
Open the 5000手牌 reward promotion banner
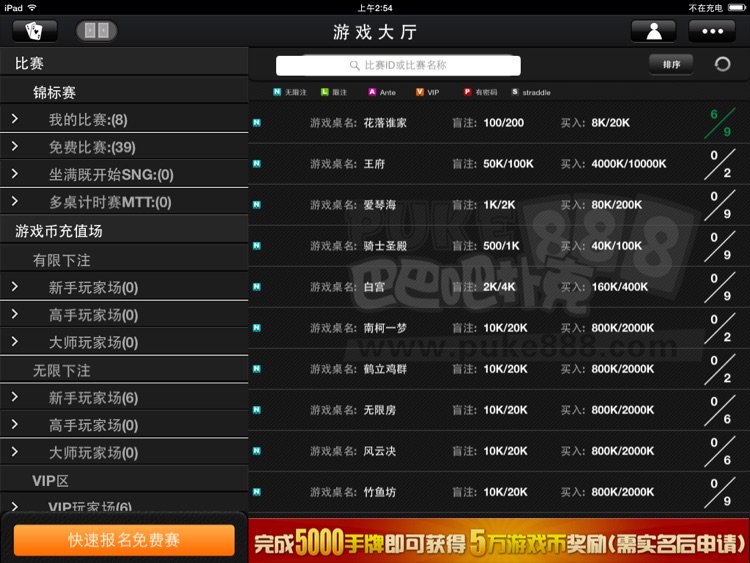499,541
